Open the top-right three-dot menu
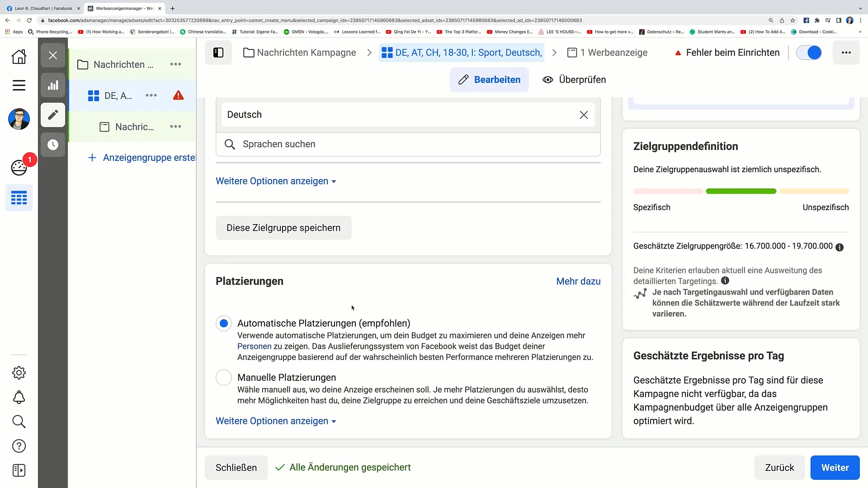 click(x=846, y=53)
